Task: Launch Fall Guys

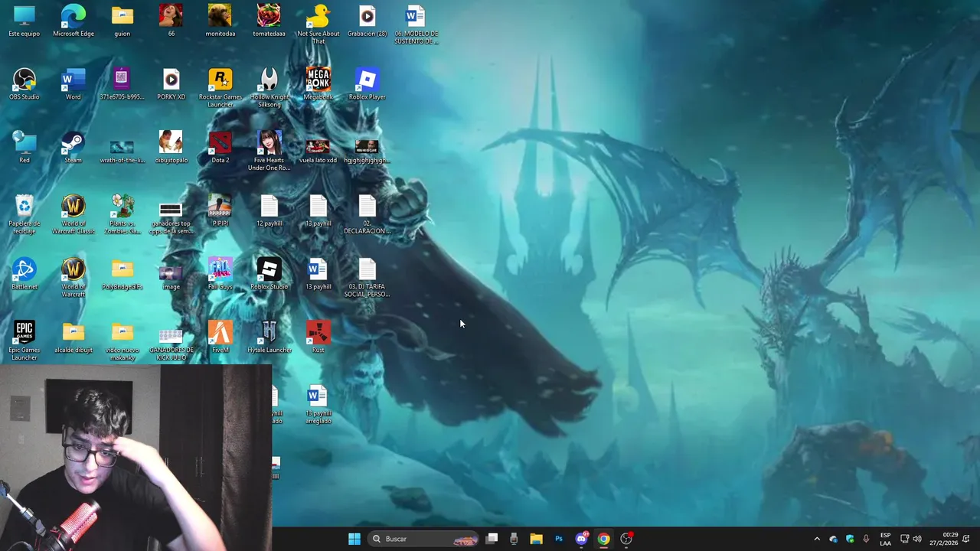Action: [x=220, y=274]
